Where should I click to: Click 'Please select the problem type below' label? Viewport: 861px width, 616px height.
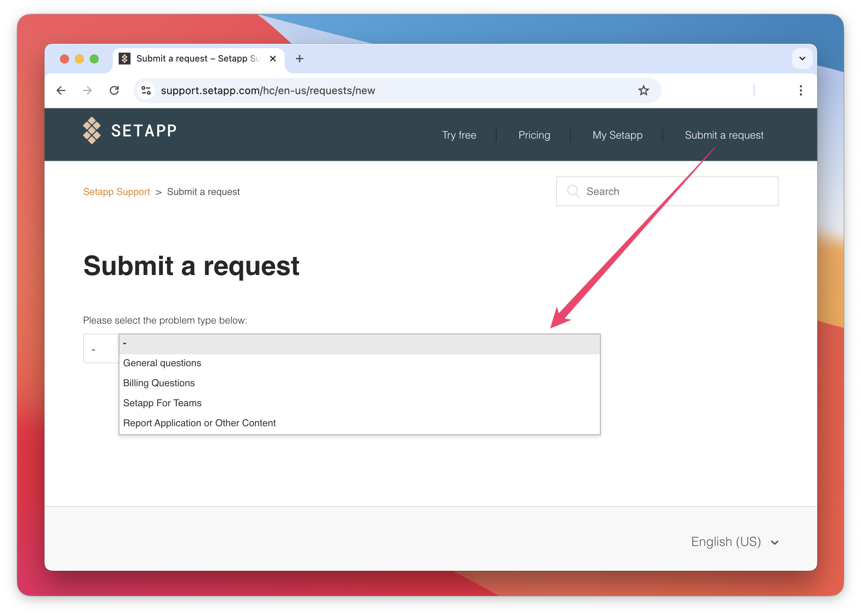pos(165,320)
